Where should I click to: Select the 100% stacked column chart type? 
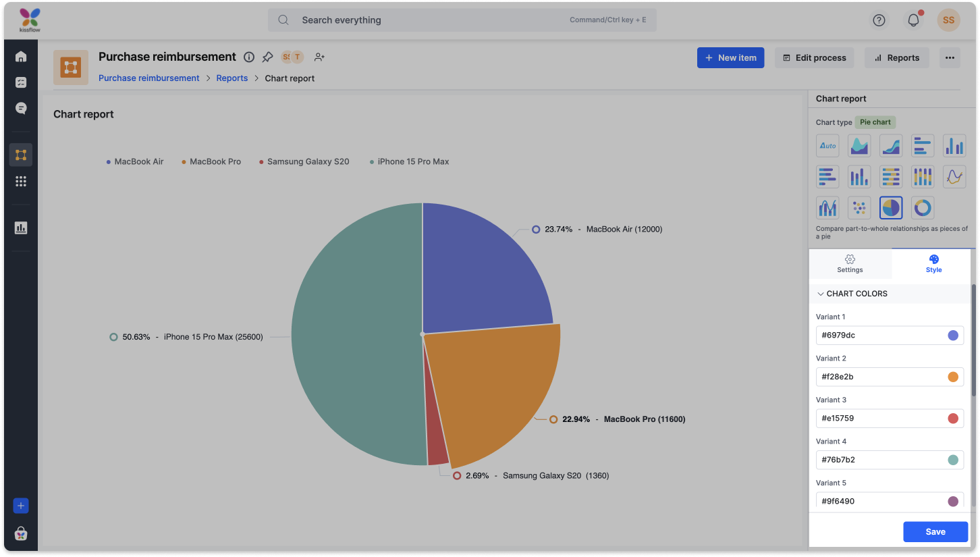(x=923, y=177)
